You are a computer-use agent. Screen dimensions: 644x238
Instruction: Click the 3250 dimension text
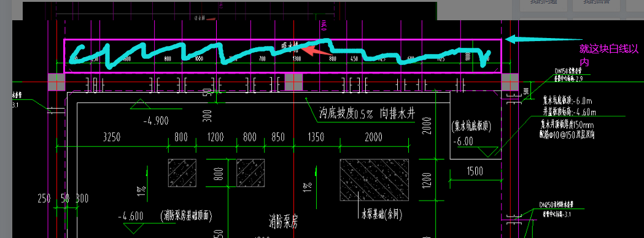click(112, 137)
